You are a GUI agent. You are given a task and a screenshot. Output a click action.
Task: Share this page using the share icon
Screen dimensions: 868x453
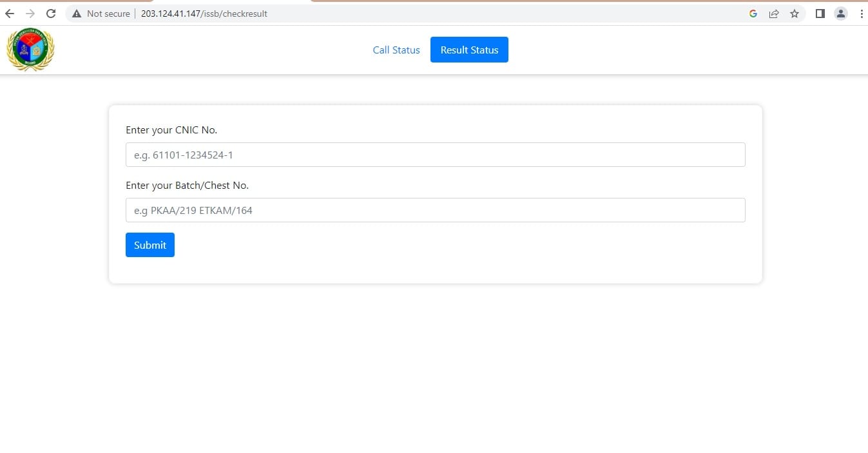click(x=774, y=14)
